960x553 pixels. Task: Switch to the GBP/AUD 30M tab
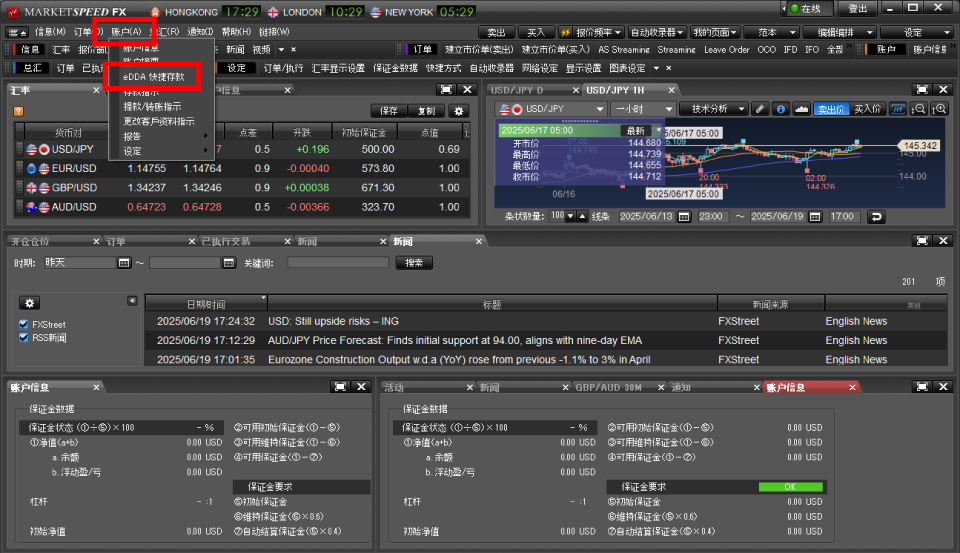[609, 388]
